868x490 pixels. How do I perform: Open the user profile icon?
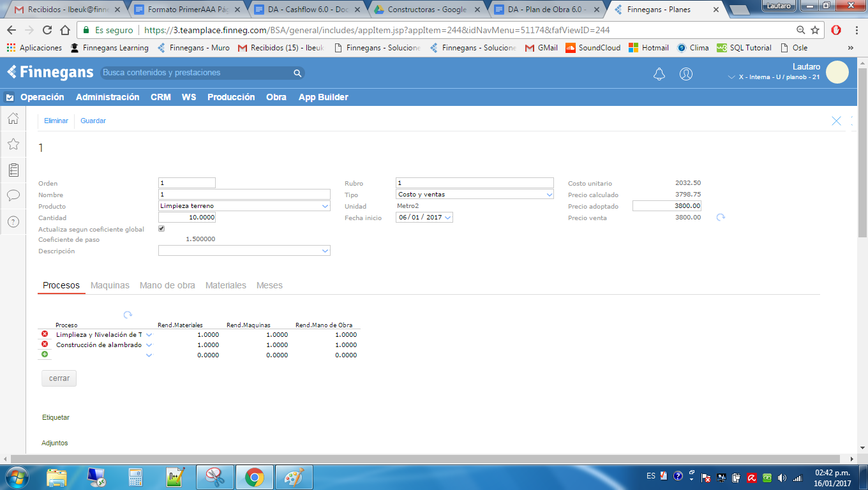686,74
